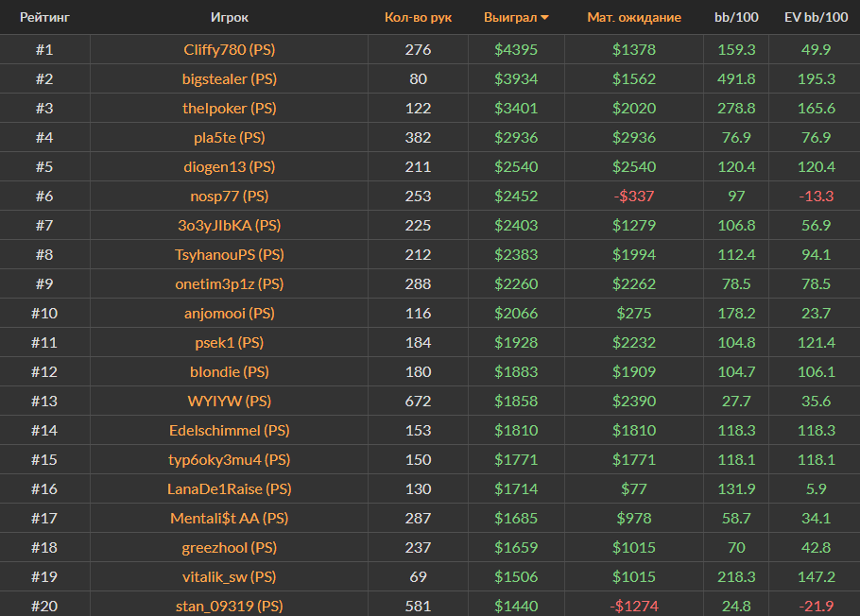The height and width of the screenshot is (616, 860).
Task: Click the EV bb/100 column header
Action: [x=816, y=18]
